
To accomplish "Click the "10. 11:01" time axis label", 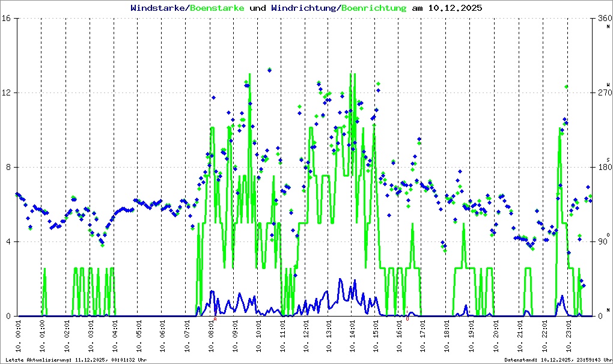I will pyautogui.click(x=282, y=335).
